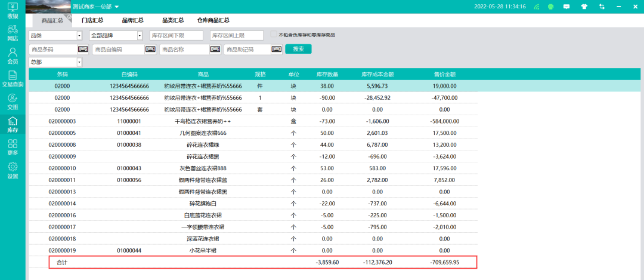Expand the 品类 category dropdown

tap(79, 36)
